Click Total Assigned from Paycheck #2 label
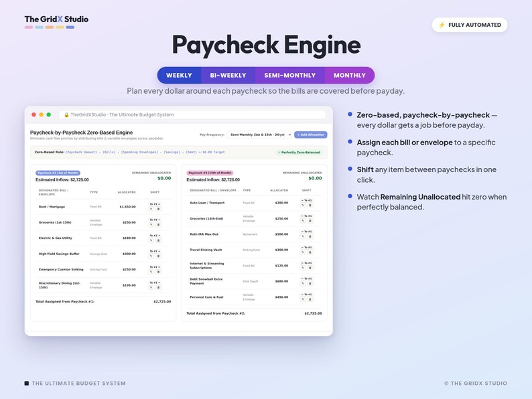Viewport: 532px width, 399px height. coord(216,313)
